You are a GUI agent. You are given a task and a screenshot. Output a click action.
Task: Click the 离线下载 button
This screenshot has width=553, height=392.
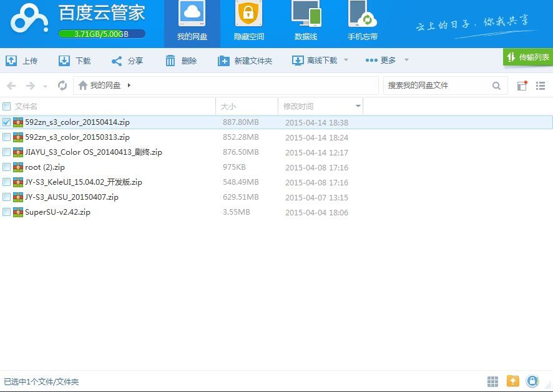pos(315,61)
